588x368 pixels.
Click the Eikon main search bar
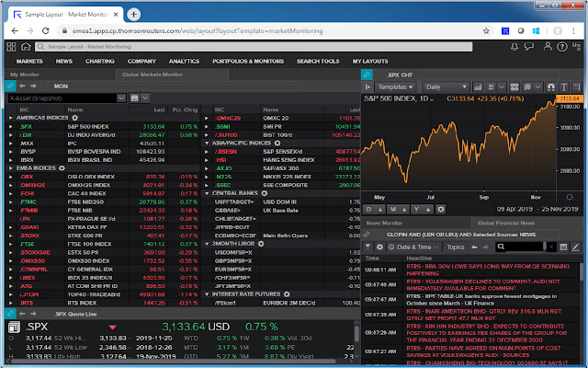254,47
